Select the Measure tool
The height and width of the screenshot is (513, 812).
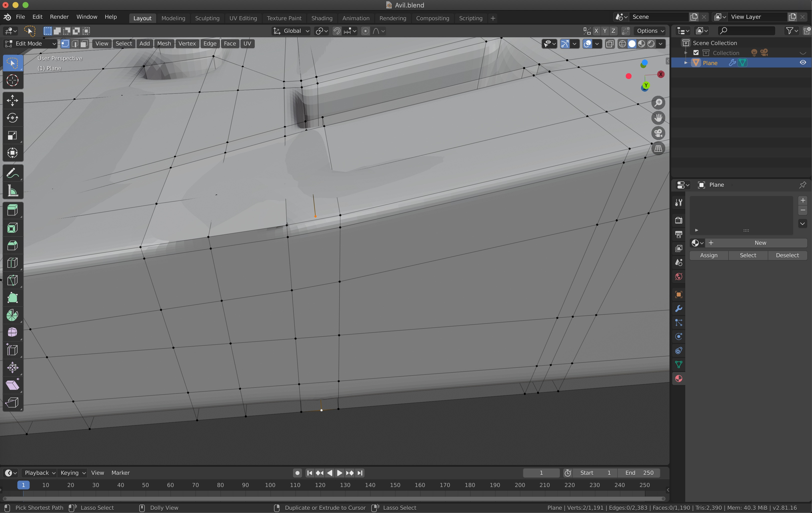pos(13,190)
